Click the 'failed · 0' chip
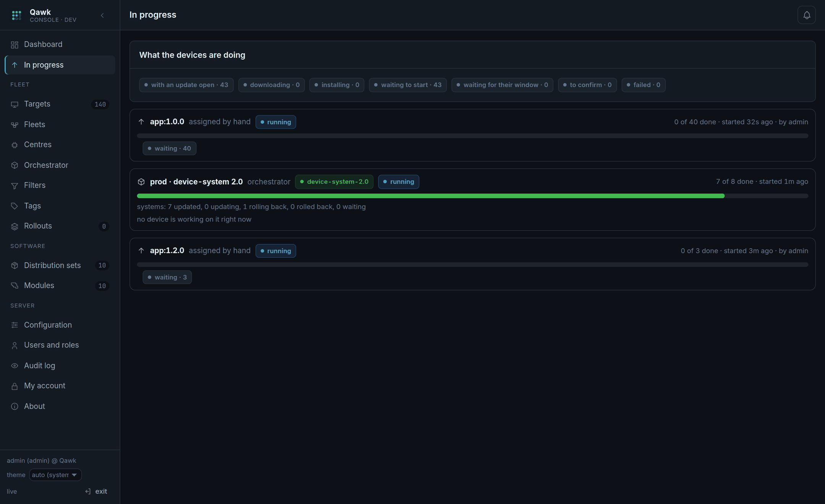The image size is (825, 504). pos(643,85)
